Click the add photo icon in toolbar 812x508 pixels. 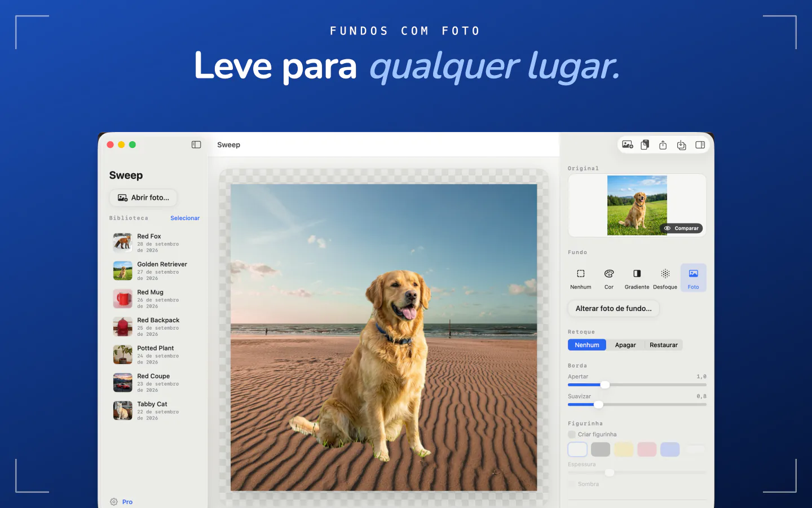coord(628,145)
